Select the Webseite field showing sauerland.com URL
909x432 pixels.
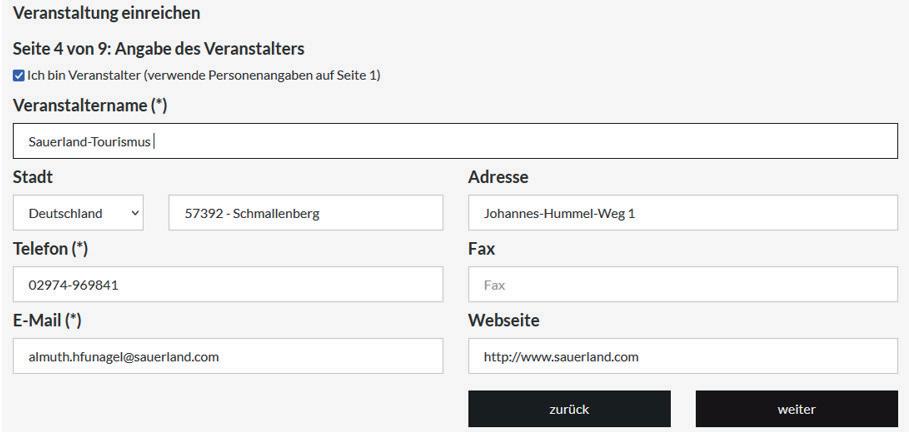tap(682, 356)
